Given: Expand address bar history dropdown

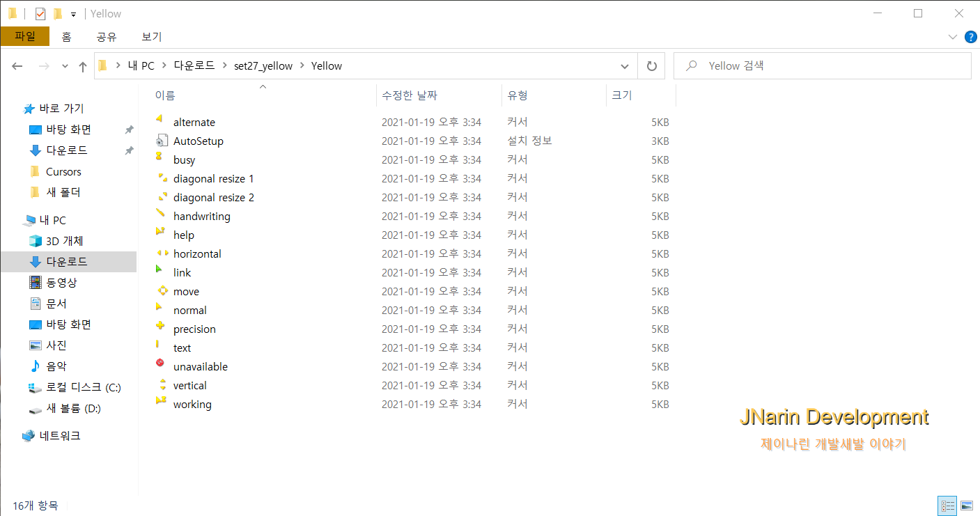Looking at the screenshot, I should (625, 66).
